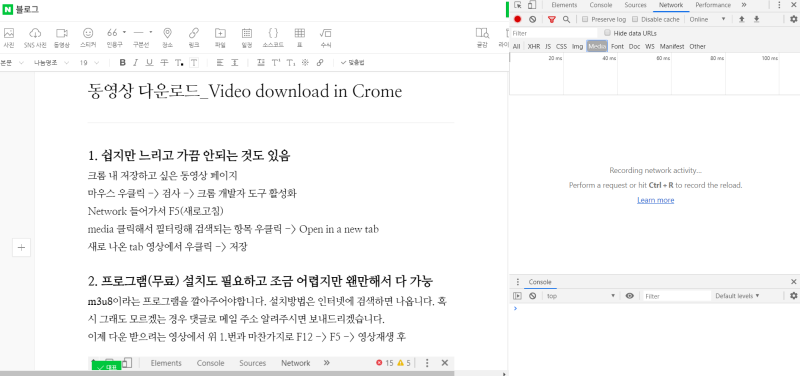This screenshot has height=376, width=800.
Task: Clear the network log with the Network toolbar's clear icon
Action: tap(533, 19)
